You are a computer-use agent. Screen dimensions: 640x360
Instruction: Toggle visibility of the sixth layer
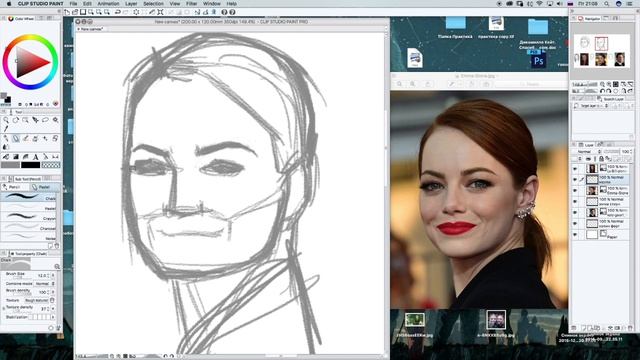coord(575,224)
